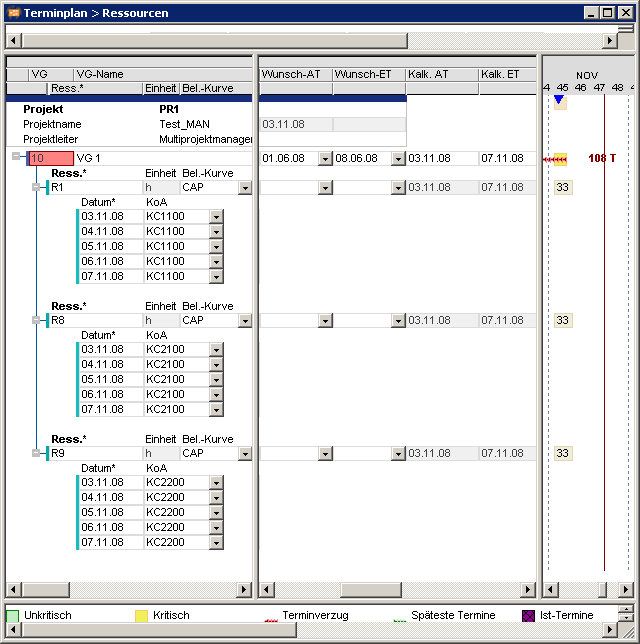The image size is (640, 644).
Task: Select the red VG number 10 field
Action: point(51,158)
